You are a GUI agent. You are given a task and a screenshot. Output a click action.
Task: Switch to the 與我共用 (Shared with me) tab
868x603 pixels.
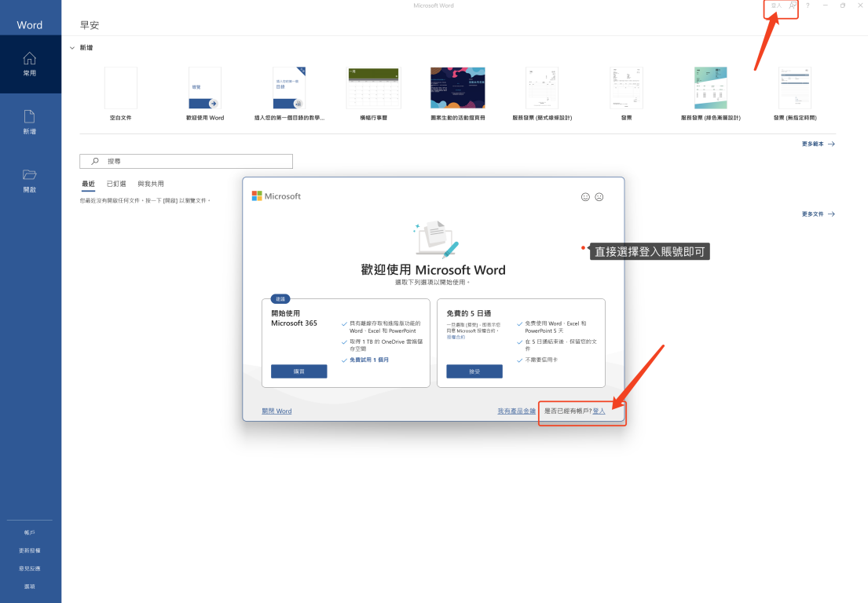[x=151, y=184]
